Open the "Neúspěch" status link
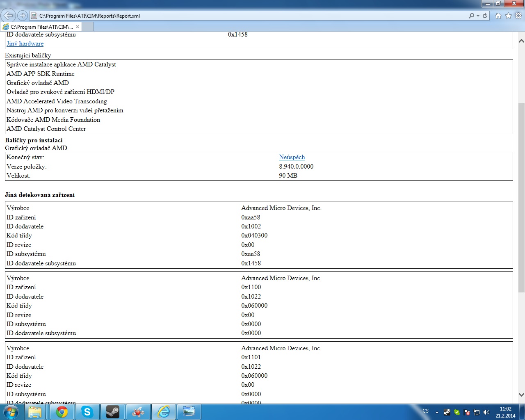 pos(292,157)
